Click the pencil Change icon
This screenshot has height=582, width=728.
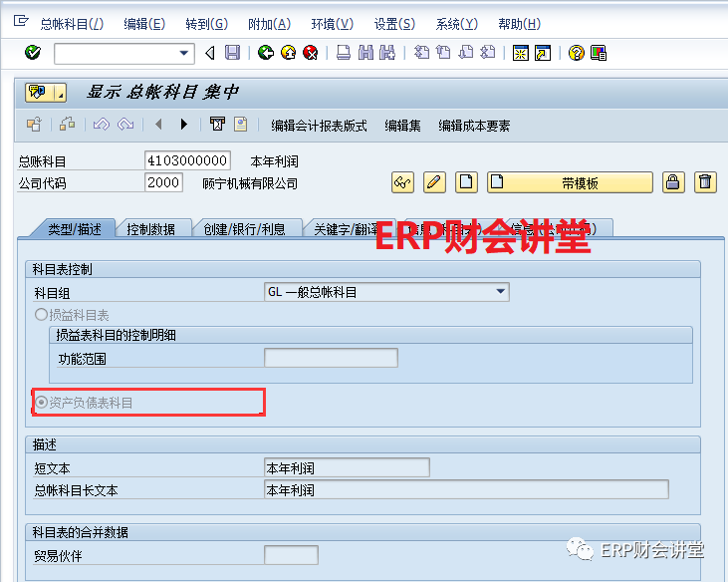434,182
